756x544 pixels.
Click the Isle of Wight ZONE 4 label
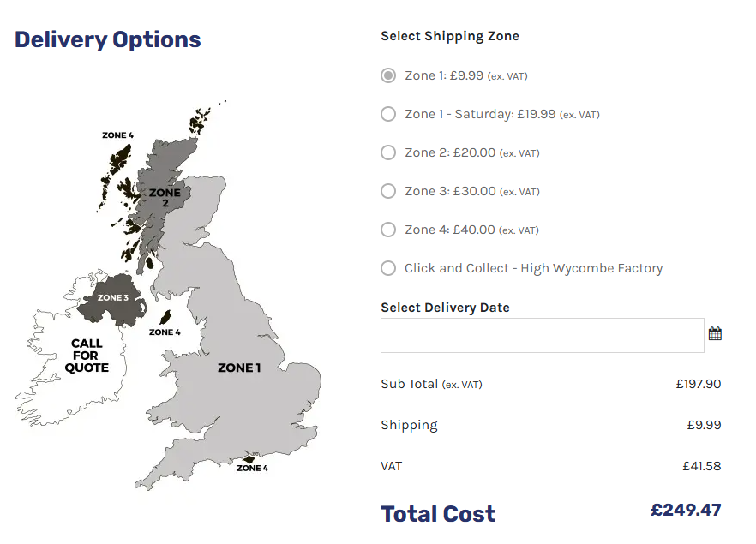252,468
